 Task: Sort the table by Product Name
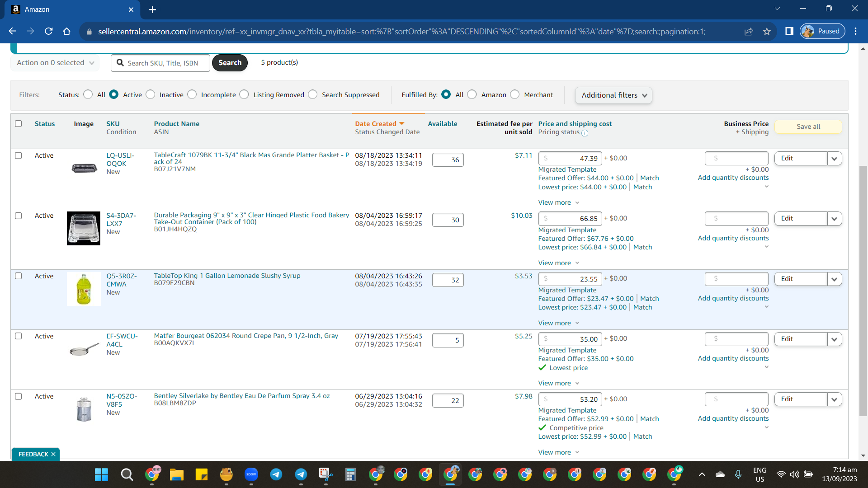[x=176, y=124]
